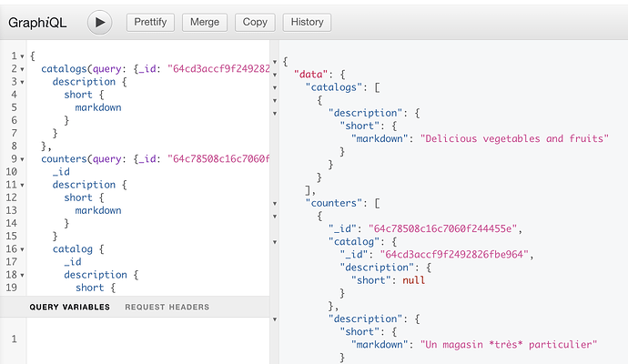Collapse the fold arrow at line 1
Screen dimensions: 628x364
tap(20, 56)
